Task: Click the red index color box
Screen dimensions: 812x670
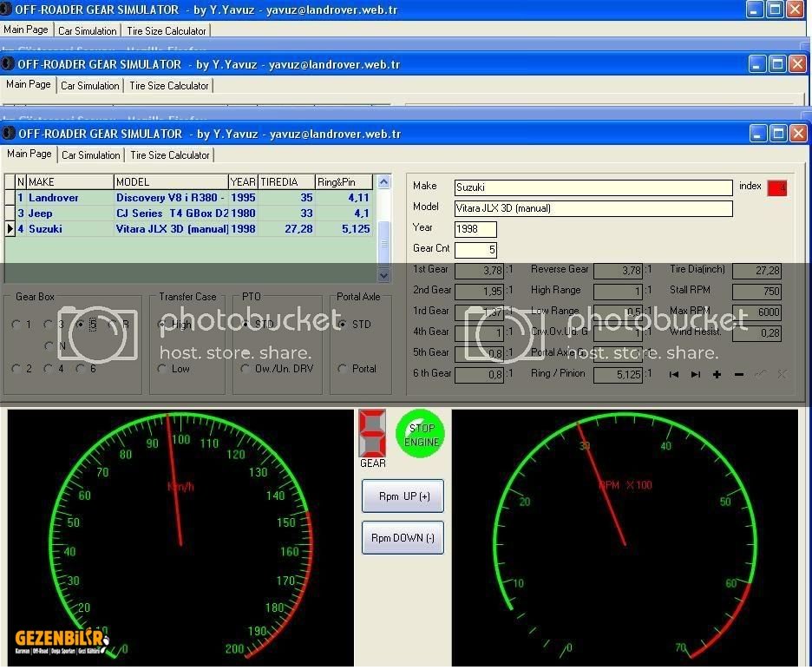Action: (776, 187)
